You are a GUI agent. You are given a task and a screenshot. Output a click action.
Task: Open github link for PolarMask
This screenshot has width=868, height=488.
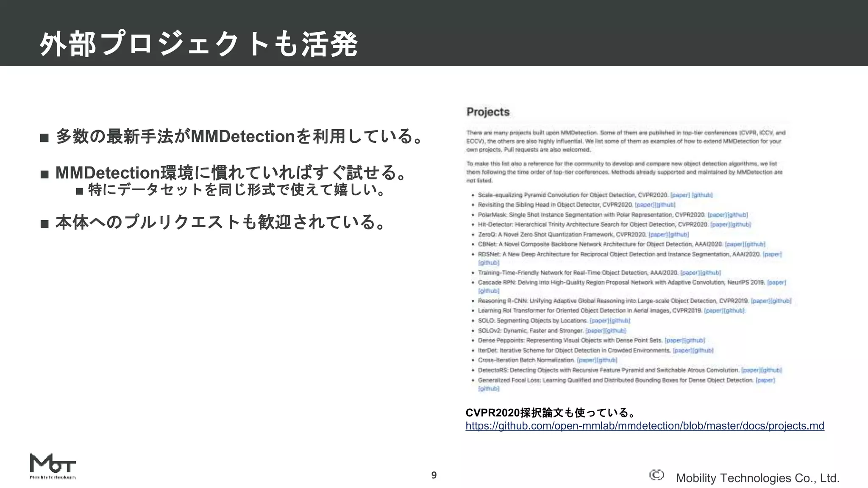tap(737, 215)
